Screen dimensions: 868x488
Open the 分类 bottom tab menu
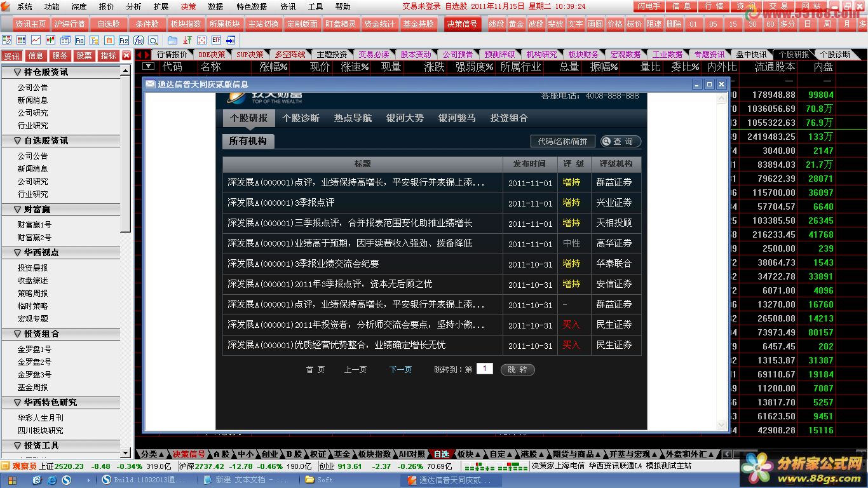153,454
